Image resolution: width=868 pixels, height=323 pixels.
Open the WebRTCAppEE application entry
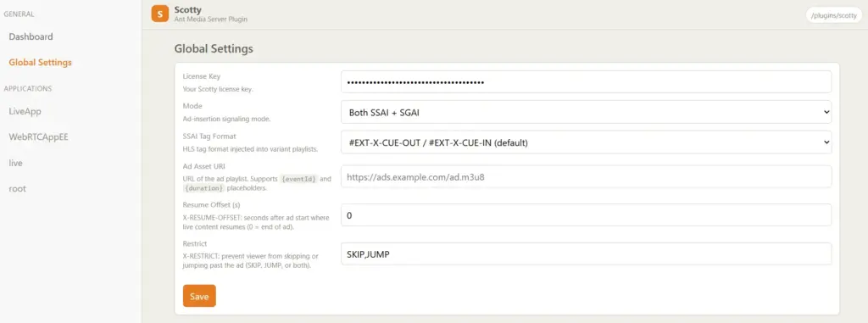tap(38, 136)
